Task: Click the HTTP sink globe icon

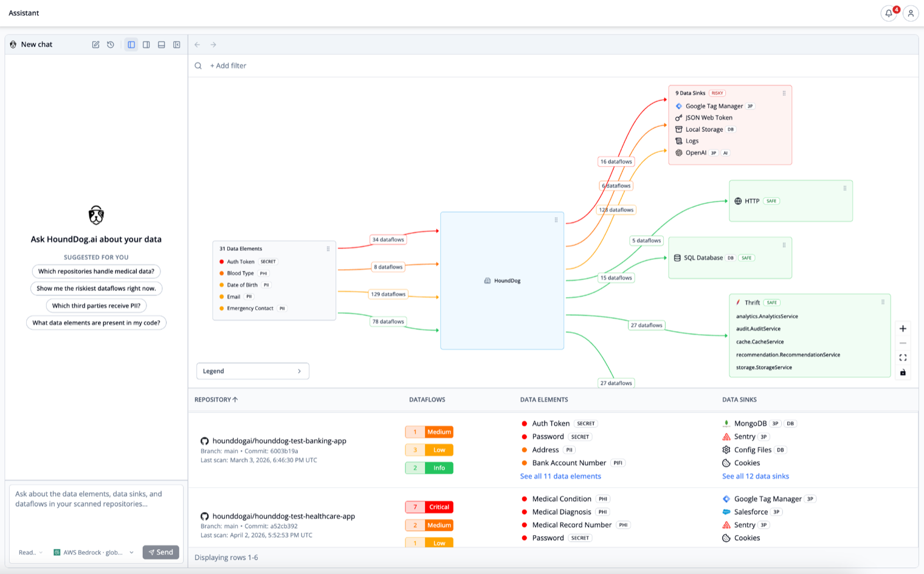Action: pyautogui.click(x=738, y=201)
